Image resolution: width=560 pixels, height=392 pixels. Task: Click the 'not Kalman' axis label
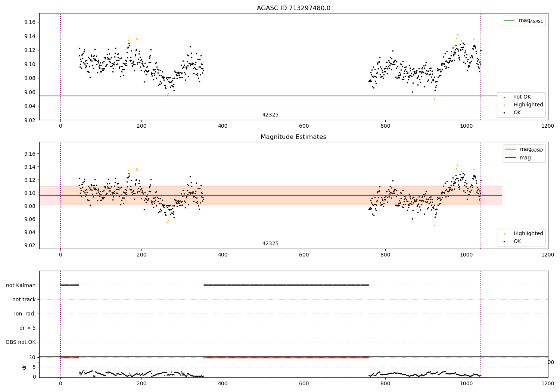tap(21, 285)
